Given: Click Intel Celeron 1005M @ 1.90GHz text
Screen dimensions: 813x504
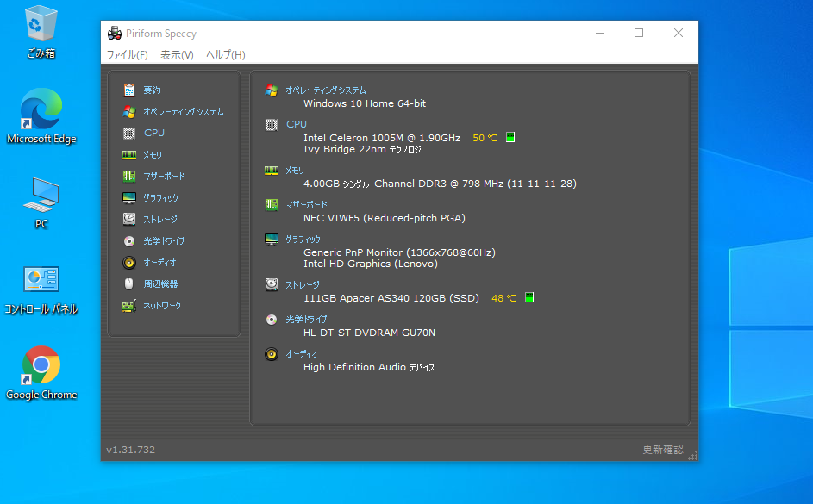Looking at the screenshot, I should click(382, 138).
